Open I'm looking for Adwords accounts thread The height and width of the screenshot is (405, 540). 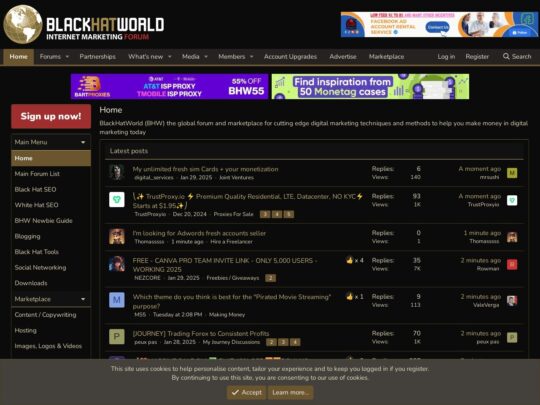click(199, 233)
